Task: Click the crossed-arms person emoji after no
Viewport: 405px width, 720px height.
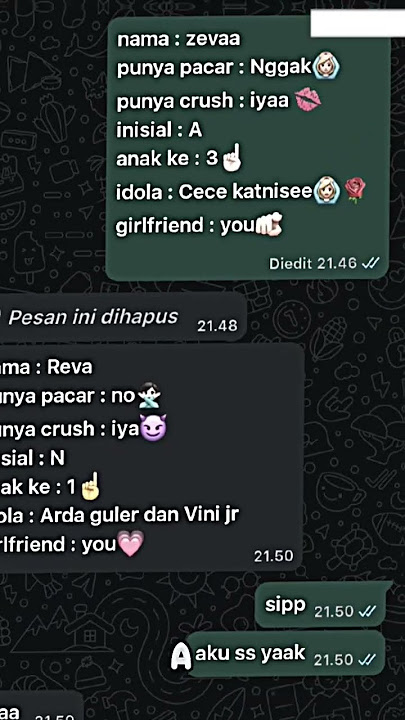Action: [x=148, y=396]
